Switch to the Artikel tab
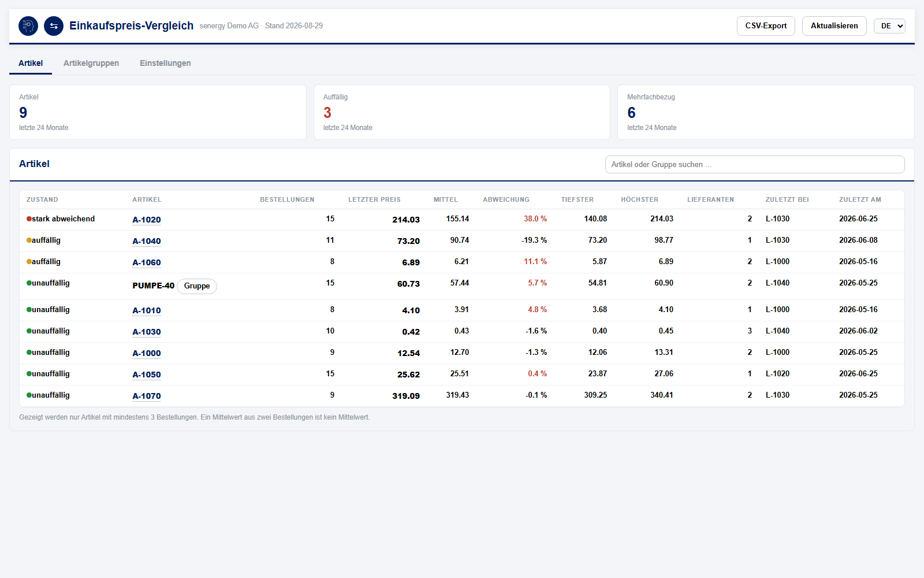 (31, 63)
